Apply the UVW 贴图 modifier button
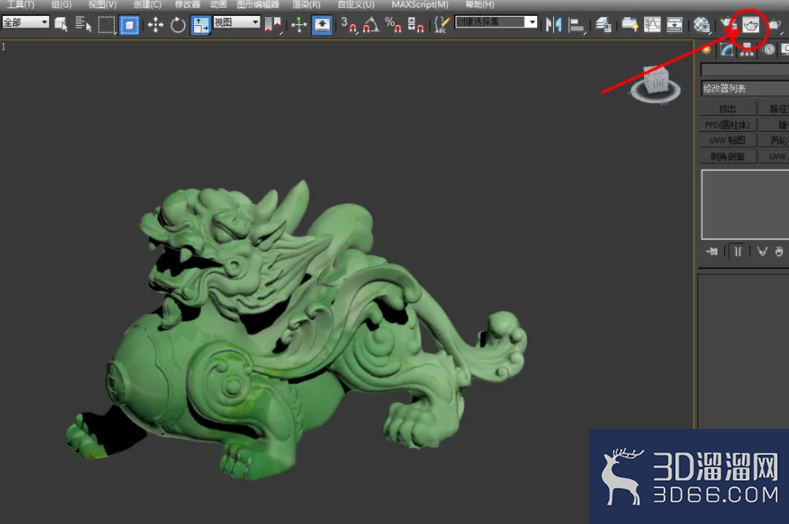The height and width of the screenshot is (524, 789). (728, 140)
